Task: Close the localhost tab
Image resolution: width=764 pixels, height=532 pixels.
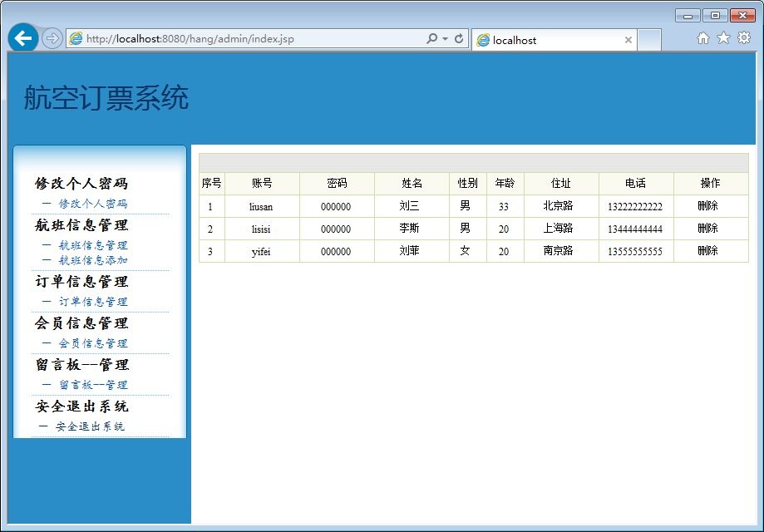Action: 628,40
